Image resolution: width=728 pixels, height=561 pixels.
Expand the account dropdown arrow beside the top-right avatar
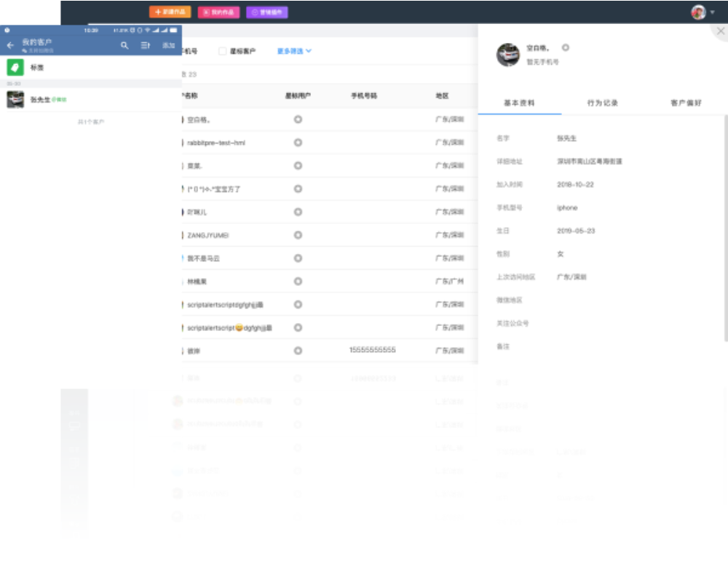(713, 12)
